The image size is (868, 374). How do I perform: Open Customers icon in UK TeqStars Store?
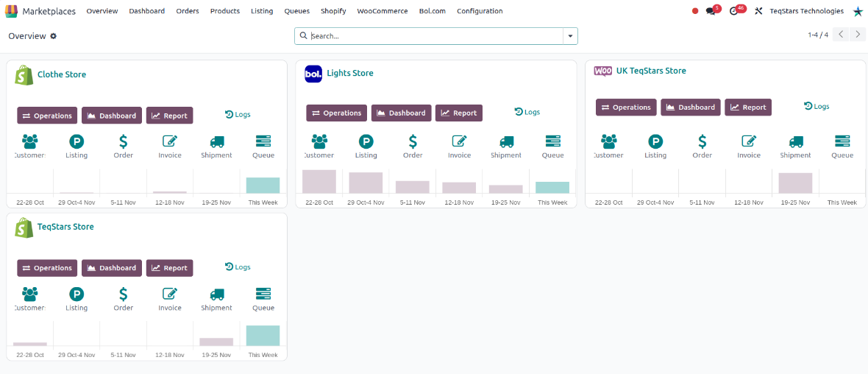[609, 141]
